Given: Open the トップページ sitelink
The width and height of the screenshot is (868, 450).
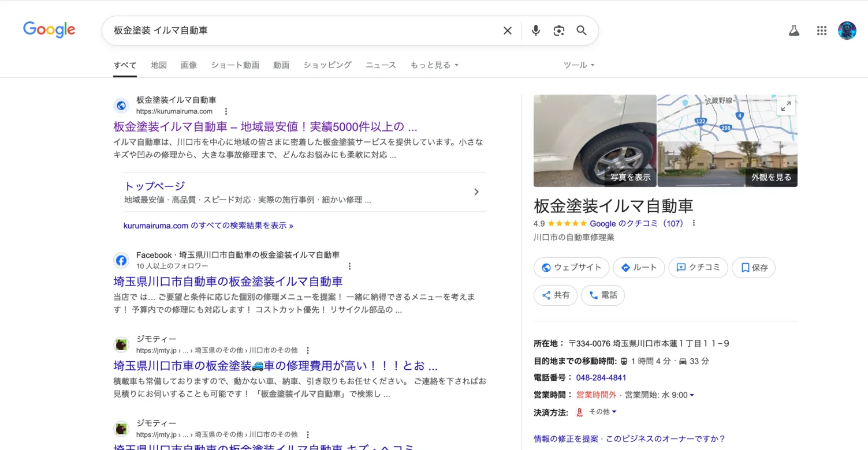Looking at the screenshot, I should [155, 186].
